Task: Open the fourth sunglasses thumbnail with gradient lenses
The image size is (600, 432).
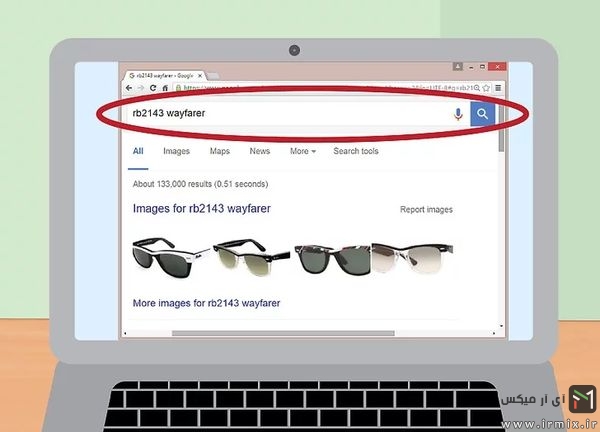Action: coord(412,258)
